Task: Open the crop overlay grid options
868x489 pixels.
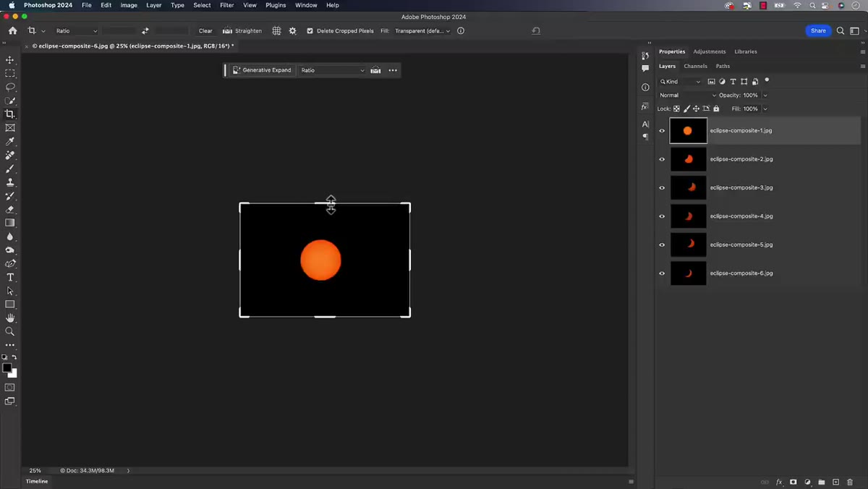Action: (276, 31)
